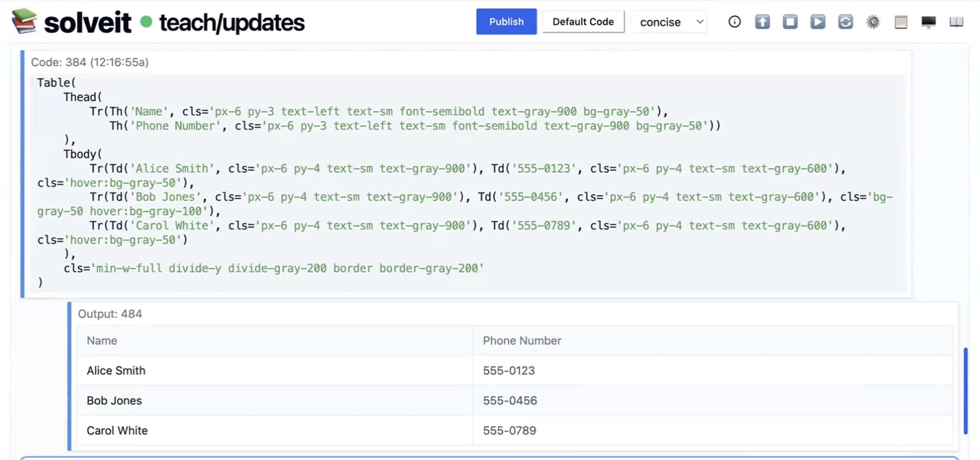Click the refresh arrows icon

pyautogui.click(x=845, y=22)
